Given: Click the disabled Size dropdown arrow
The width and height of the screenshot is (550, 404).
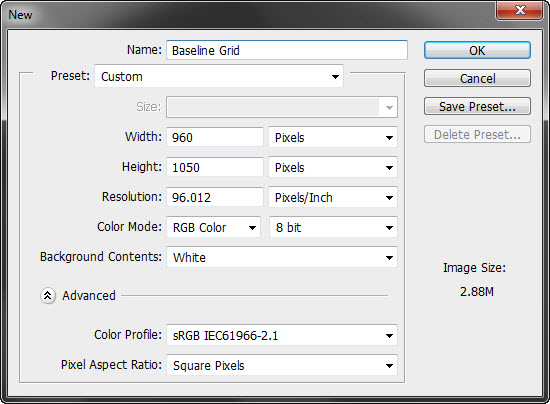Looking at the screenshot, I should 389,107.
